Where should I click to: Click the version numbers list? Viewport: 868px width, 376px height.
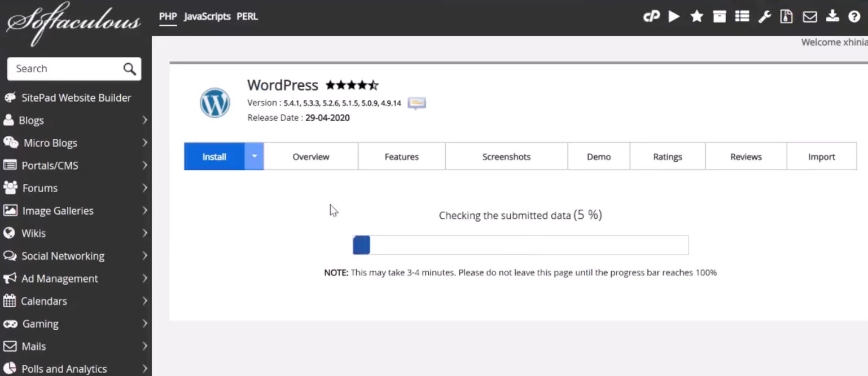pos(343,103)
